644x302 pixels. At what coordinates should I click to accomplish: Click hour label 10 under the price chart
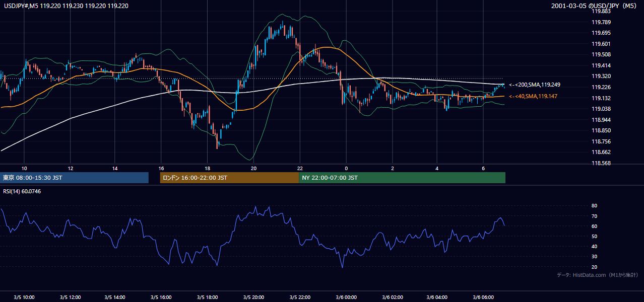24,168
